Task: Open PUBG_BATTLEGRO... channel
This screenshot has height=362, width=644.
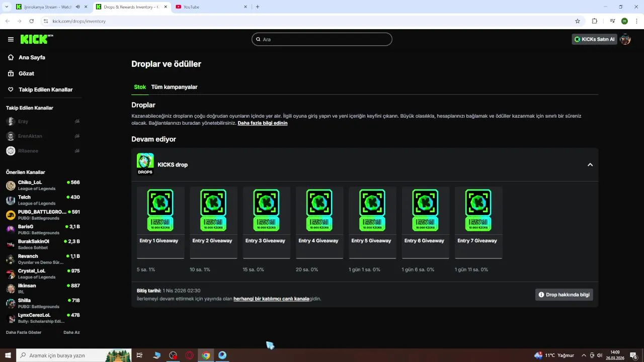Action: [x=43, y=215]
